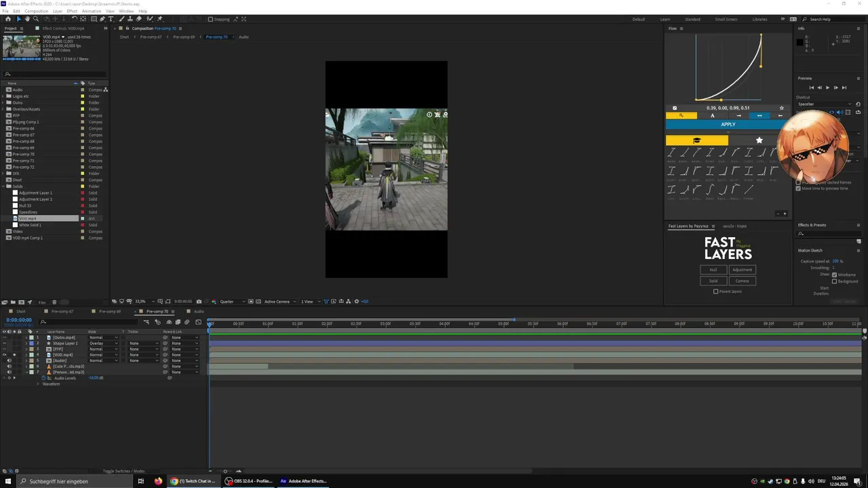Click the Info panel black color swatch
Viewport: 868px width, 488px height.
tap(800, 43)
